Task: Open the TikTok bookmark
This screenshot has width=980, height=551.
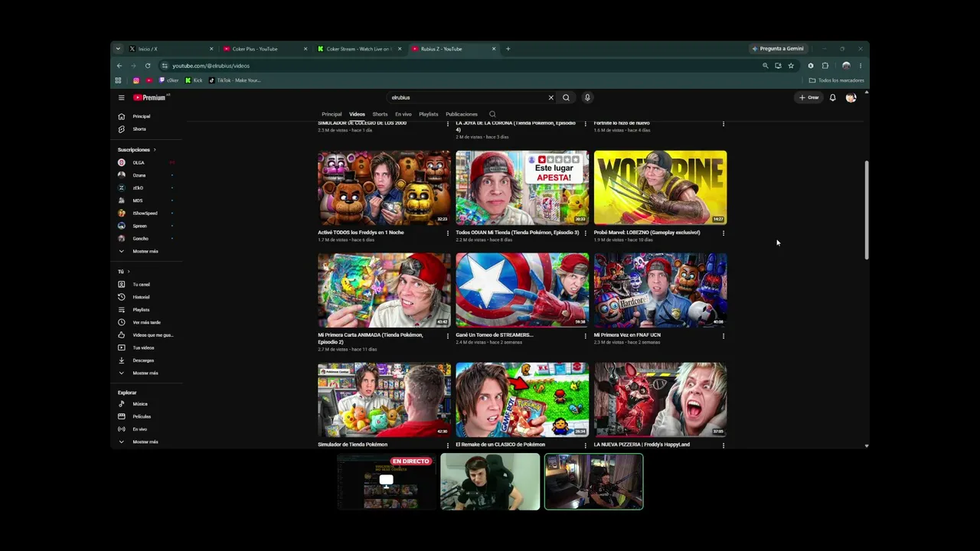Action: pyautogui.click(x=234, y=80)
